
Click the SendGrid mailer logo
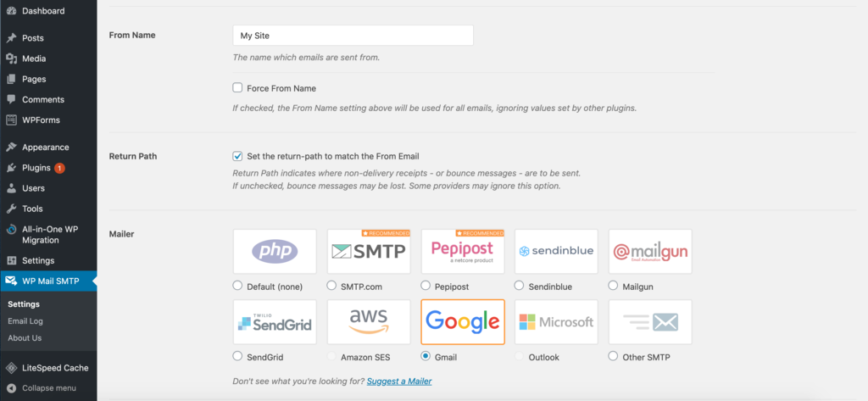click(275, 321)
